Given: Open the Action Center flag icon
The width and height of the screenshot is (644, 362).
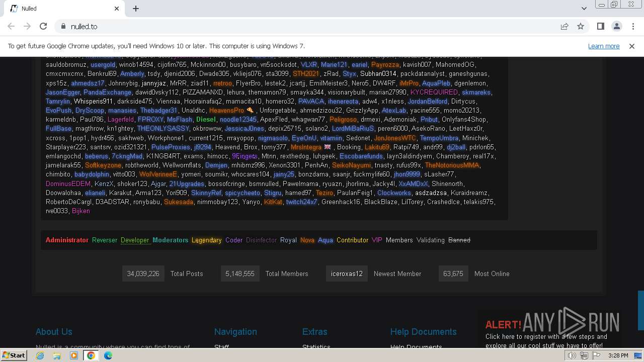Looking at the screenshot, I should (x=596, y=355).
